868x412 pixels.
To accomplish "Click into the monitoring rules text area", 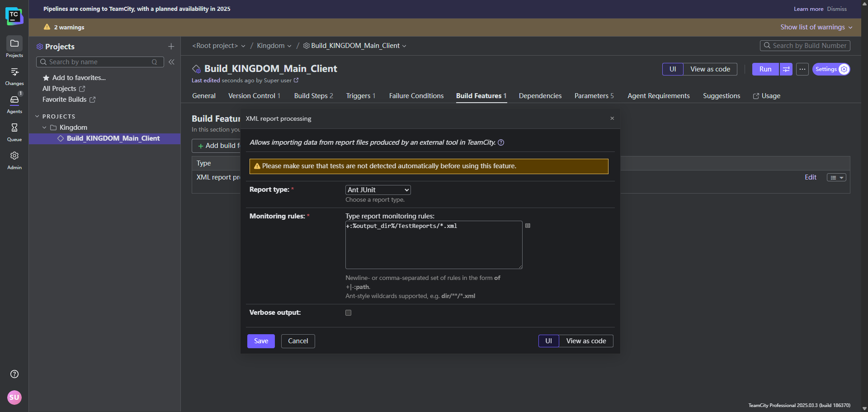I will pyautogui.click(x=434, y=245).
